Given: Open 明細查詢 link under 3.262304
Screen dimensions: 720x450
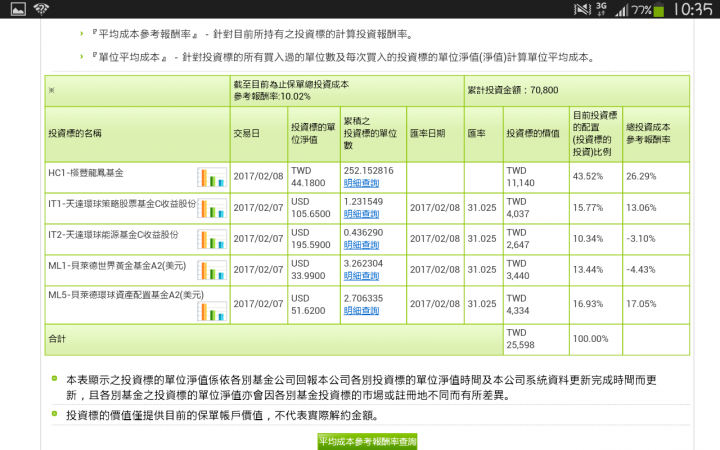Looking at the screenshot, I should pos(361,276).
